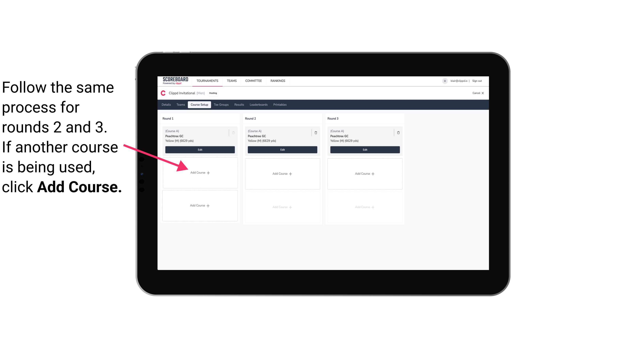Select the Leaderboards tab
The image size is (644, 346).
tap(259, 104)
